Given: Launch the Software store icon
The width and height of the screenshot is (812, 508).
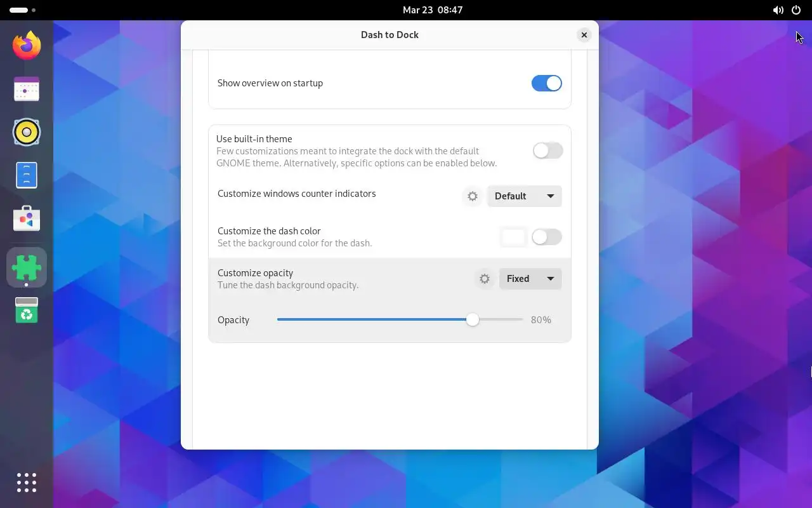Looking at the screenshot, I should 27,219.
